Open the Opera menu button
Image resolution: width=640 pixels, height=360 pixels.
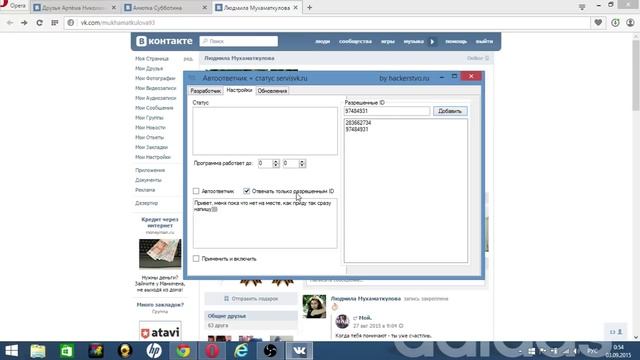click(13, 5)
